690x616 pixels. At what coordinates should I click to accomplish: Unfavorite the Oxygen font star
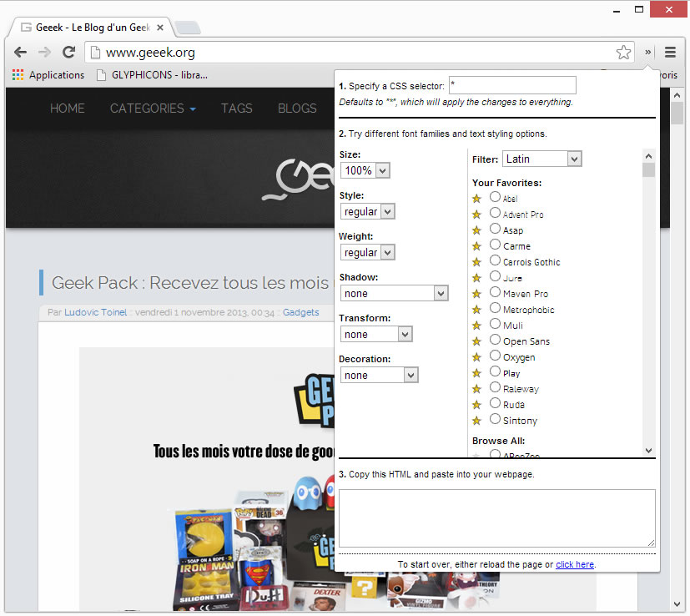tap(476, 357)
